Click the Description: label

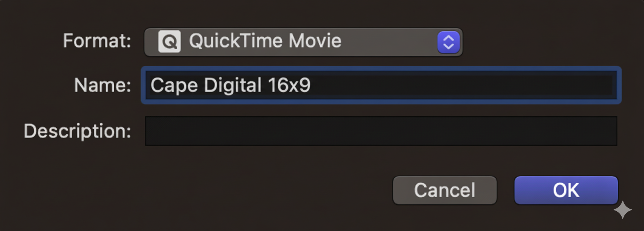coord(77,131)
